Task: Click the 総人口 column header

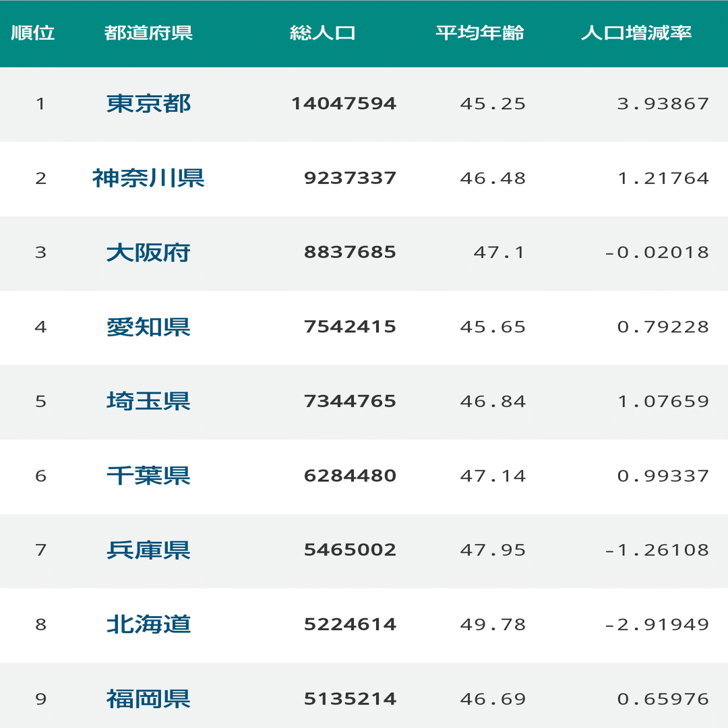Action: tap(323, 33)
